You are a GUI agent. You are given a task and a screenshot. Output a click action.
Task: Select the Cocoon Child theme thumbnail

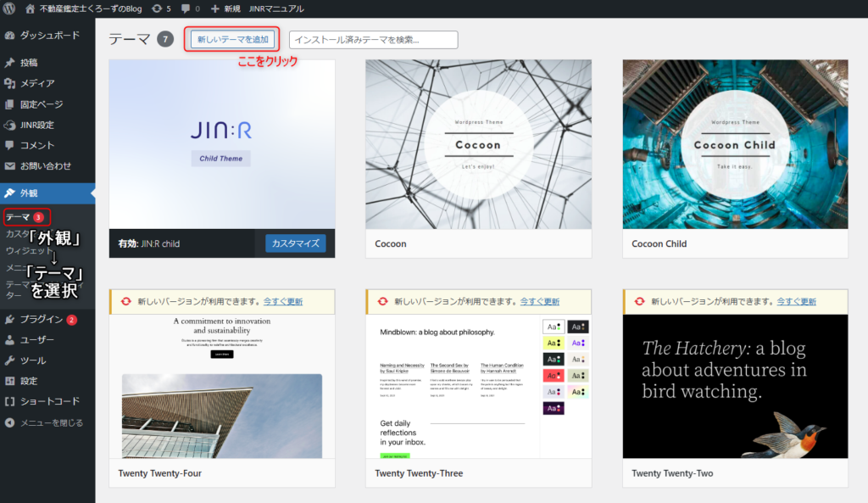pyautogui.click(x=735, y=144)
